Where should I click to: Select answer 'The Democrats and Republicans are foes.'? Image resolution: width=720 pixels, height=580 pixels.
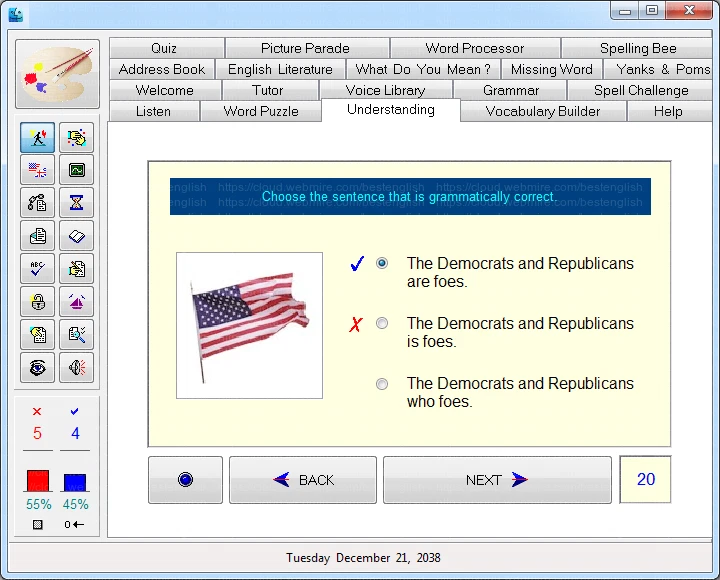click(x=382, y=263)
